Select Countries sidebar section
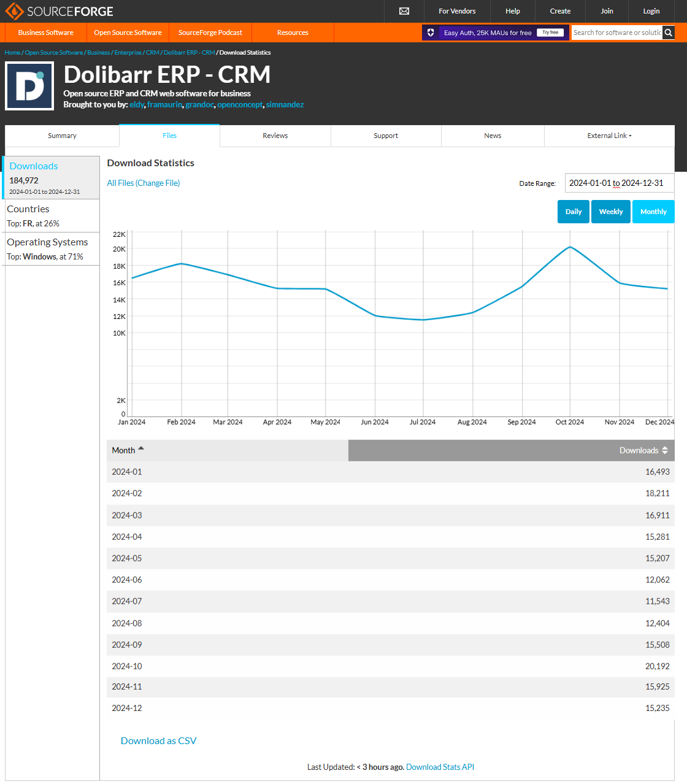687x784 pixels. tap(52, 216)
